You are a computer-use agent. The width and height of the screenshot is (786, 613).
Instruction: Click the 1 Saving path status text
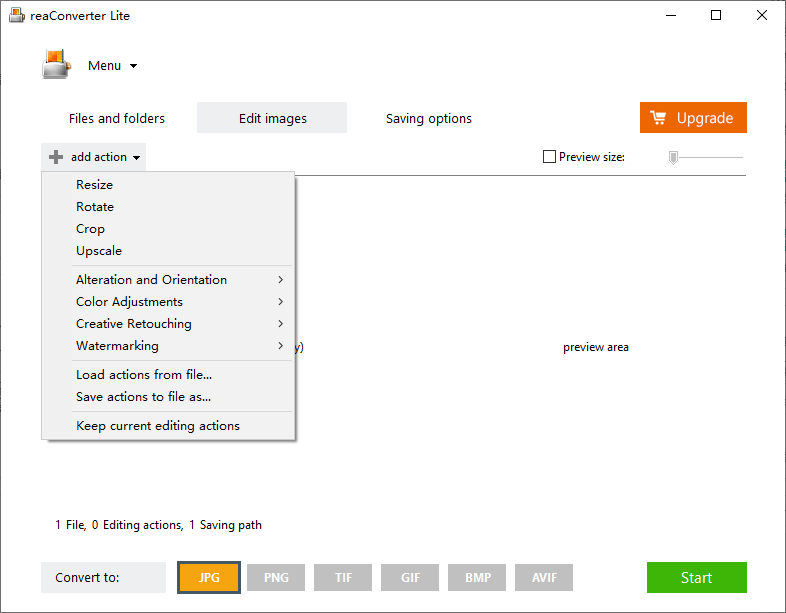coord(226,525)
